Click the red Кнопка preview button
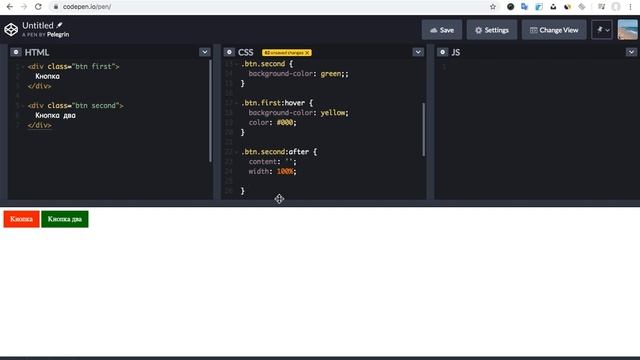 pyautogui.click(x=22, y=219)
